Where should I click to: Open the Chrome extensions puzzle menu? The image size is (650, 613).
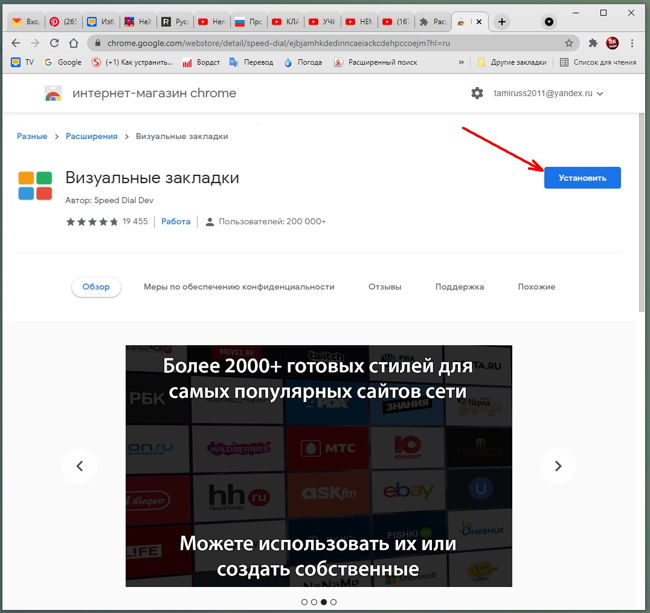click(593, 43)
